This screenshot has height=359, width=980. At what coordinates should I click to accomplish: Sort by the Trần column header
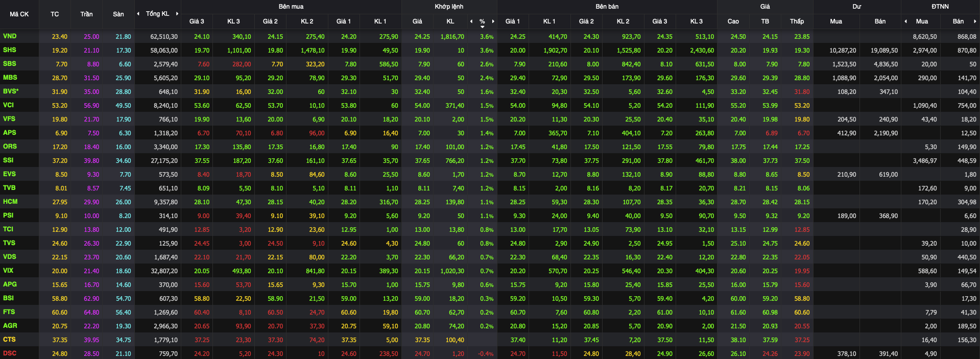coord(86,14)
